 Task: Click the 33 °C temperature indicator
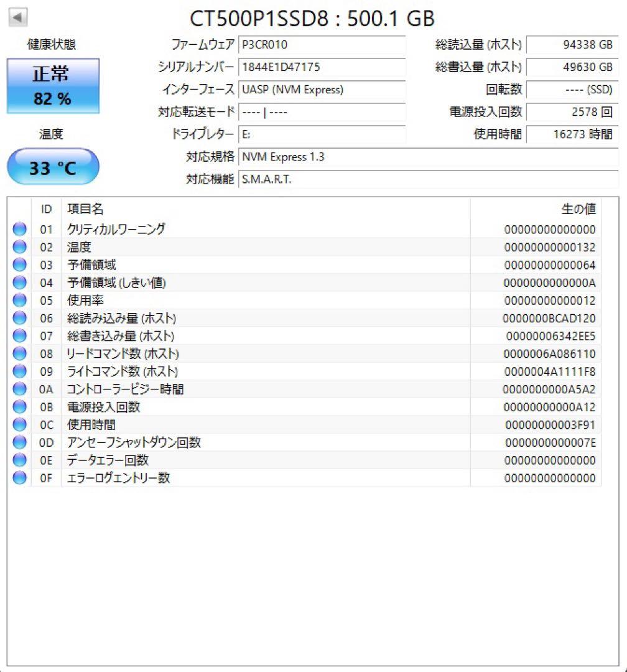point(53,167)
